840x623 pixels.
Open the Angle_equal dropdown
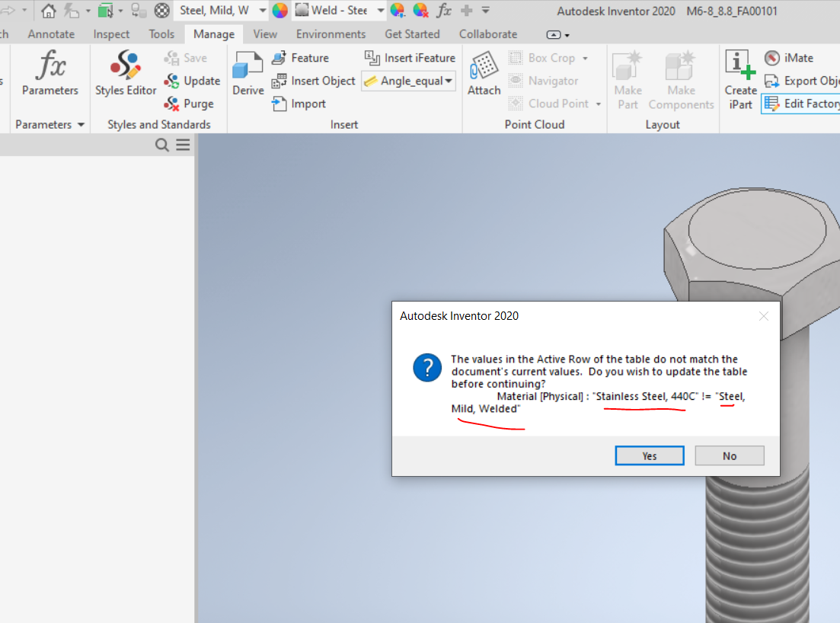coord(448,81)
